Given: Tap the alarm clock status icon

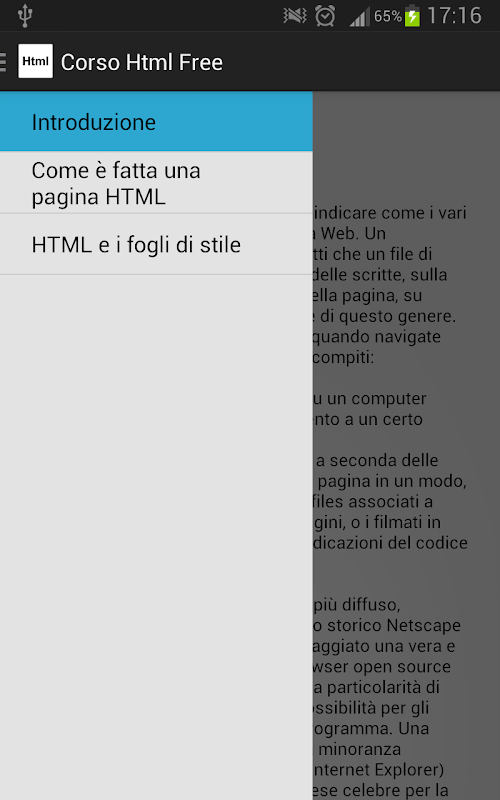Looking at the screenshot, I should point(325,16).
